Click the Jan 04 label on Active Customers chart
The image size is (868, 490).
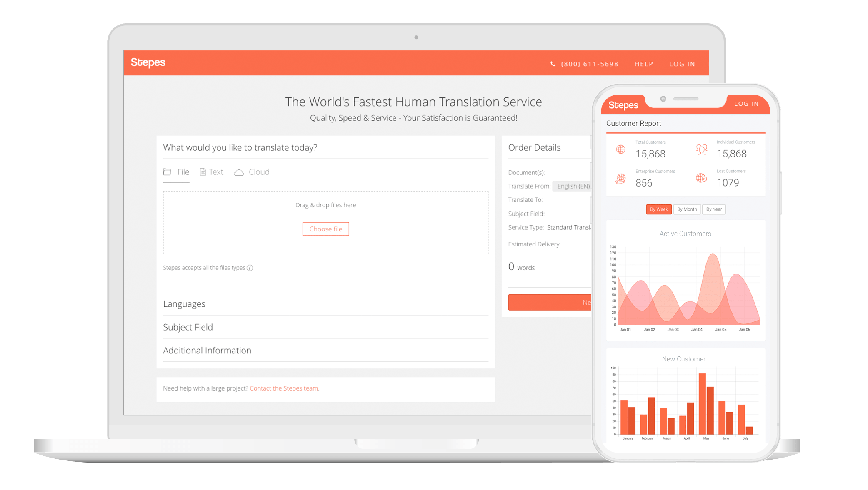(x=697, y=330)
